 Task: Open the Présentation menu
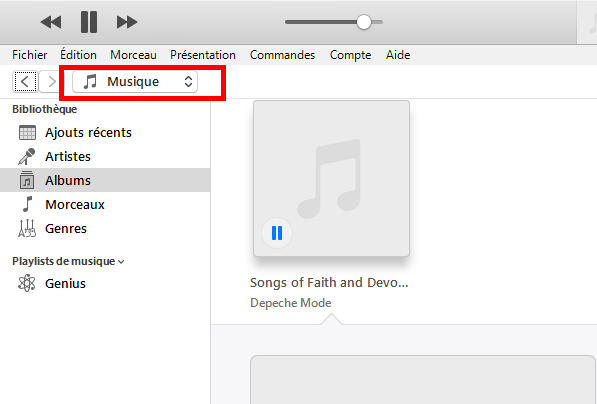(203, 55)
